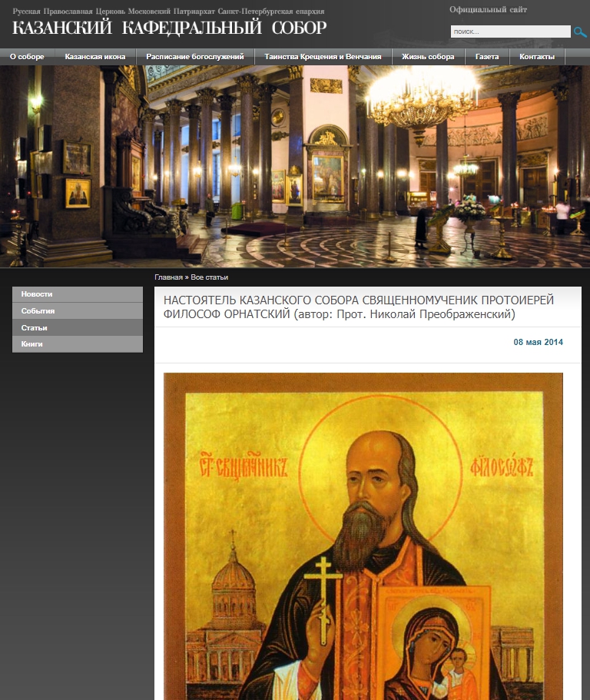Click the Казанский кафедральный собор site title

[x=170, y=28]
